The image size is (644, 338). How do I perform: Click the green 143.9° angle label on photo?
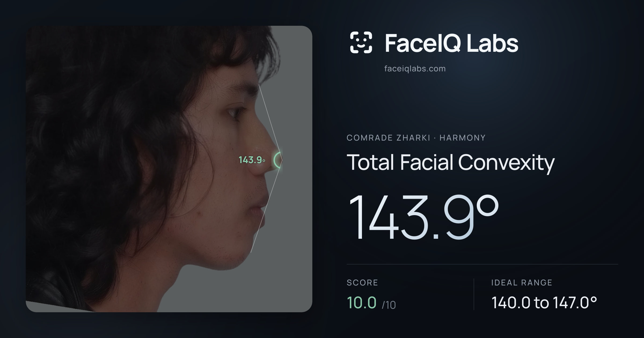pyautogui.click(x=252, y=160)
